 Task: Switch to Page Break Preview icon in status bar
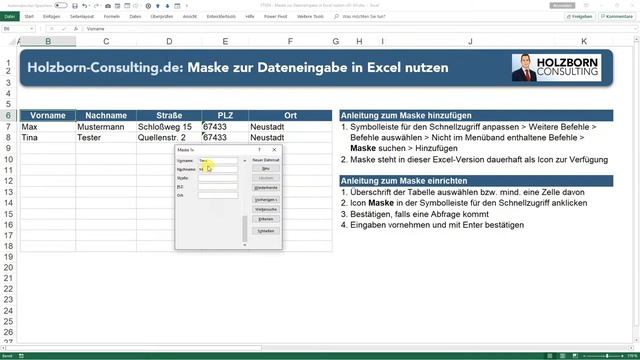575,356
